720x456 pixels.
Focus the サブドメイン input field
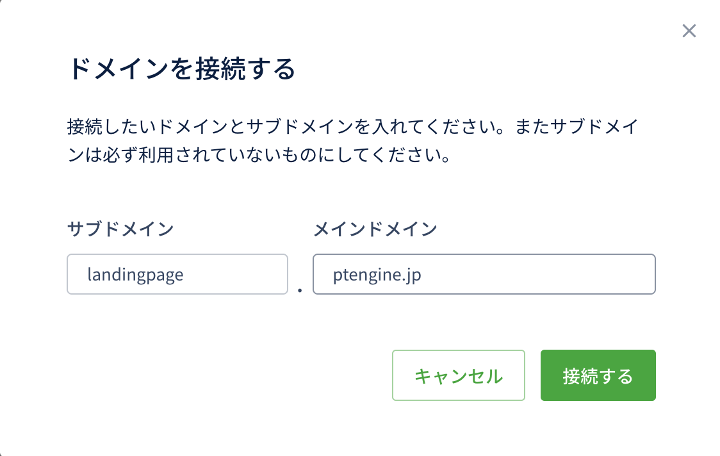(177, 274)
